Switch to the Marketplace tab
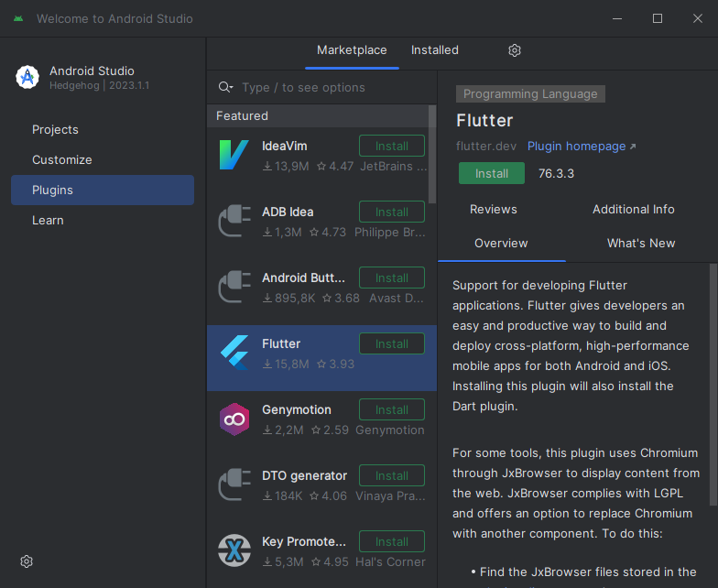This screenshot has width=718, height=588. [352, 49]
